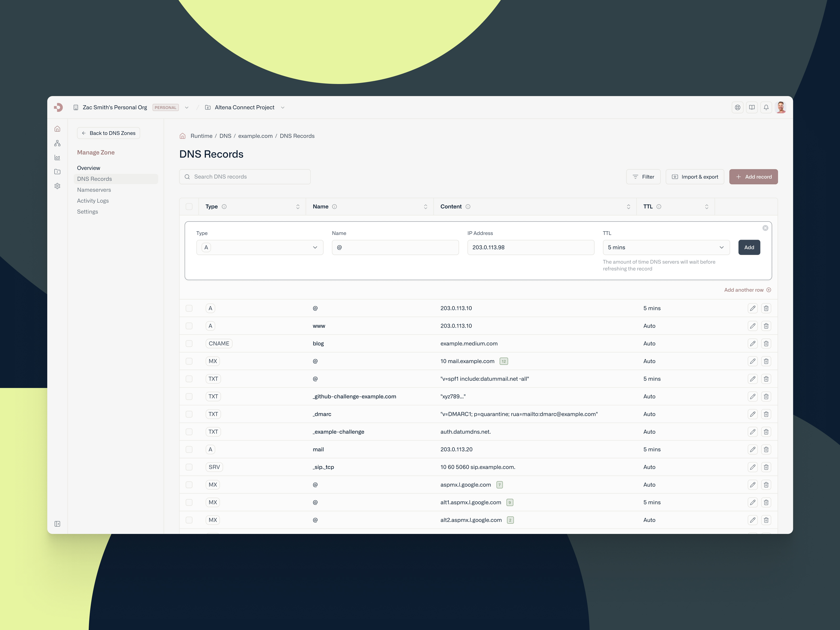Screen dimensions: 840x630
Task: Click the Add record button
Action: [x=753, y=177]
